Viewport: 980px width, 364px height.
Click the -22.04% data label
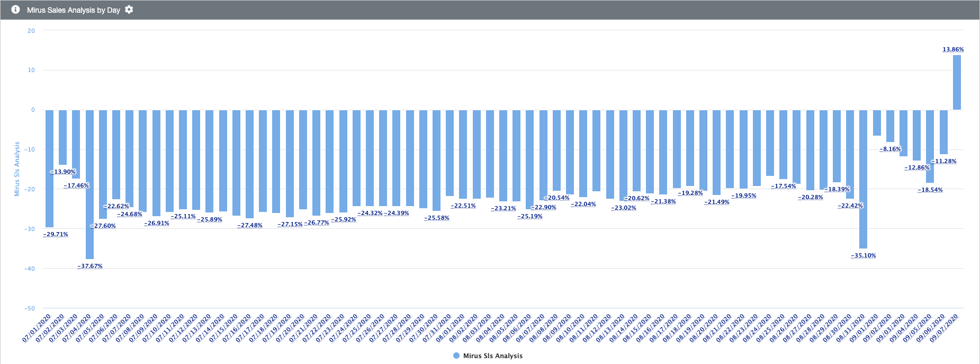point(583,204)
